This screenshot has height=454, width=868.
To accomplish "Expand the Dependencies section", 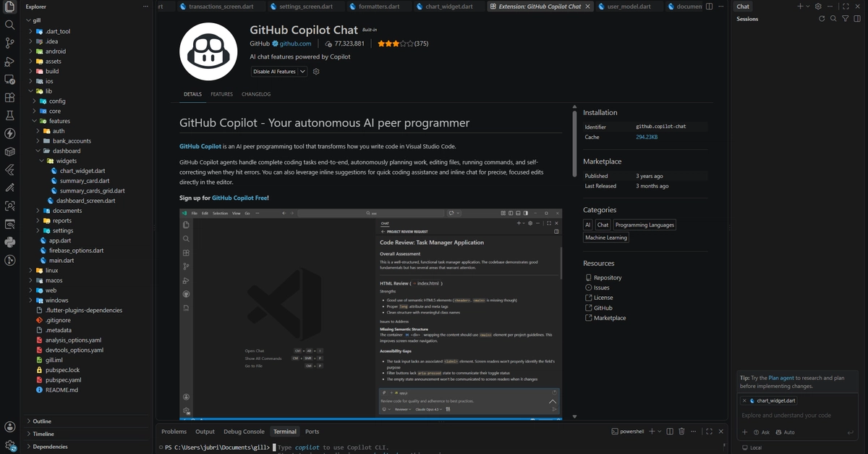I will 88,447.
